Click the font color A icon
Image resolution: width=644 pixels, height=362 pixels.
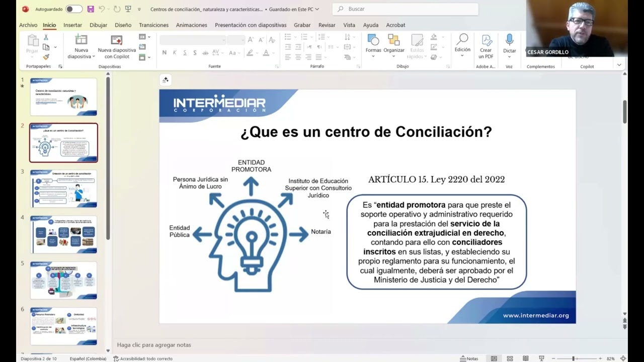click(266, 53)
